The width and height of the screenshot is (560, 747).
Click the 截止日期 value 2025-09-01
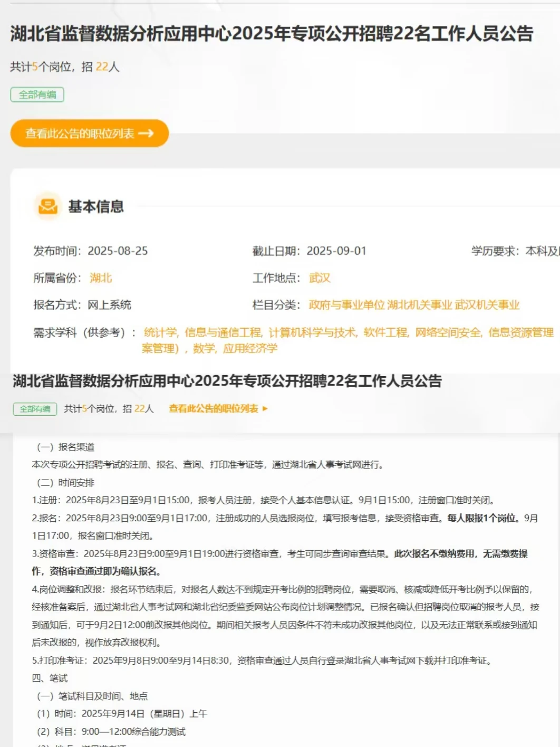tap(336, 251)
